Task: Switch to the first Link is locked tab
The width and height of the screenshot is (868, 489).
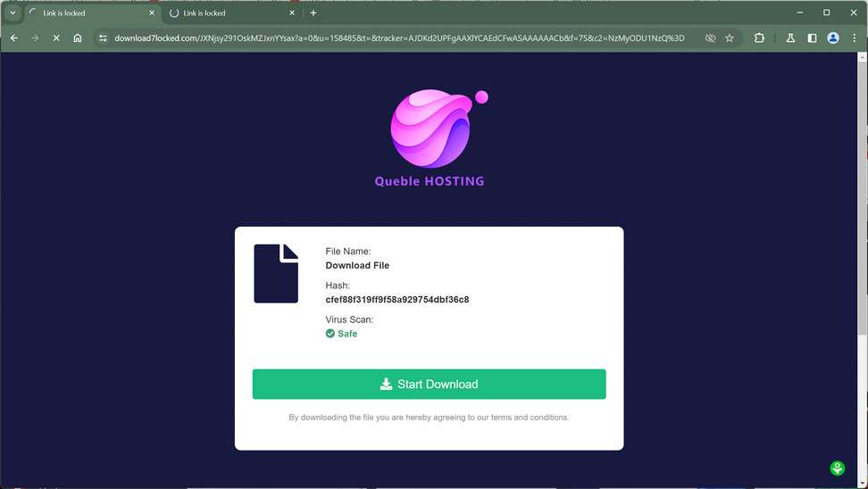Action: (x=91, y=12)
